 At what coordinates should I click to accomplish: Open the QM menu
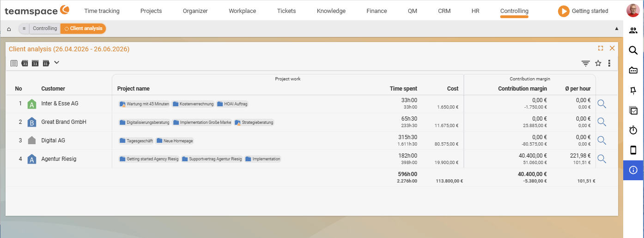click(413, 11)
